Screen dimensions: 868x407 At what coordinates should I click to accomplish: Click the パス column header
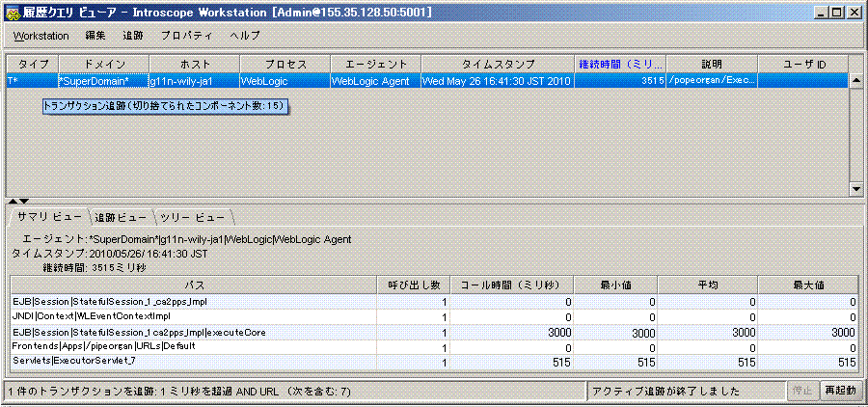[194, 285]
